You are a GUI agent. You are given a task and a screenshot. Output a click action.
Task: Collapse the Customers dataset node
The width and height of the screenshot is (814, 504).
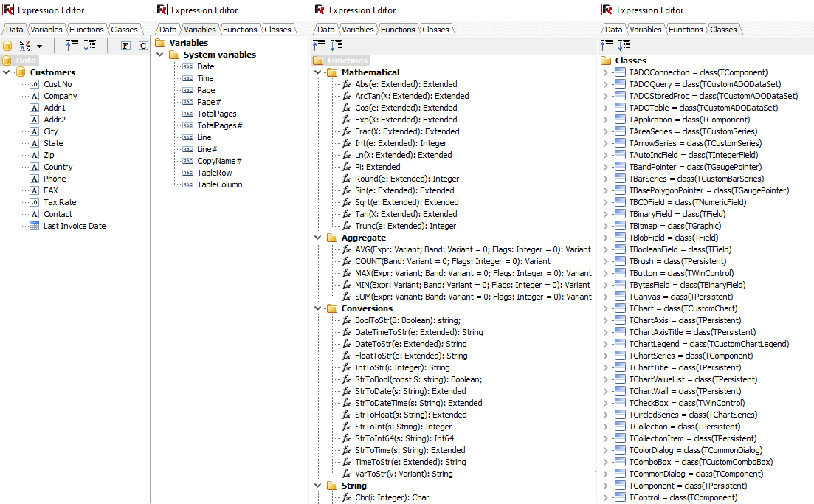pyautogui.click(x=6, y=72)
